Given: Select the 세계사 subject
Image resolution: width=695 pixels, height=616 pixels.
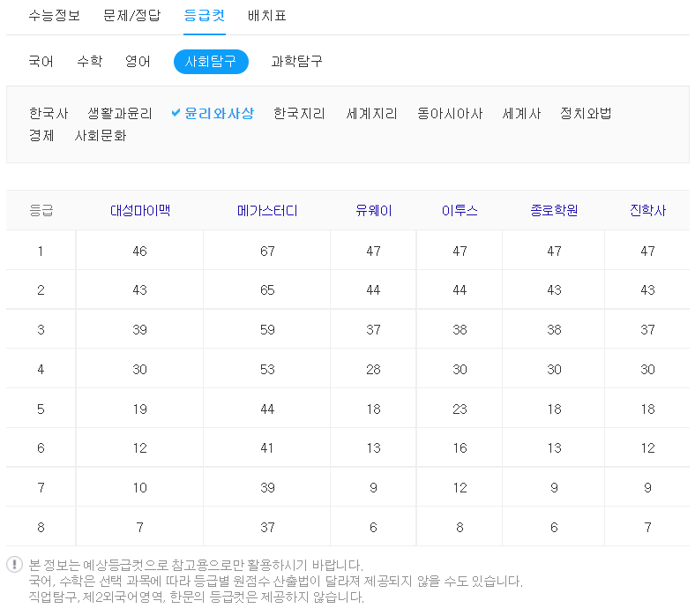Looking at the screenshot, I should 521,114.
